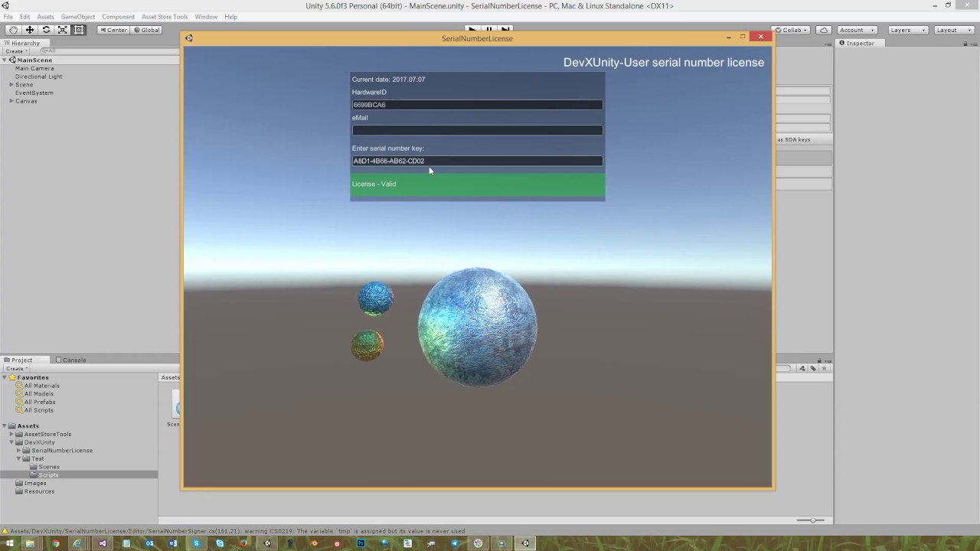Select the Images folder

[x=31, y=483]
